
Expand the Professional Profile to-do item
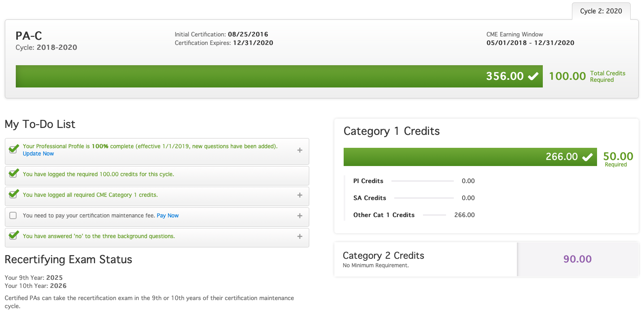point(300,150)
